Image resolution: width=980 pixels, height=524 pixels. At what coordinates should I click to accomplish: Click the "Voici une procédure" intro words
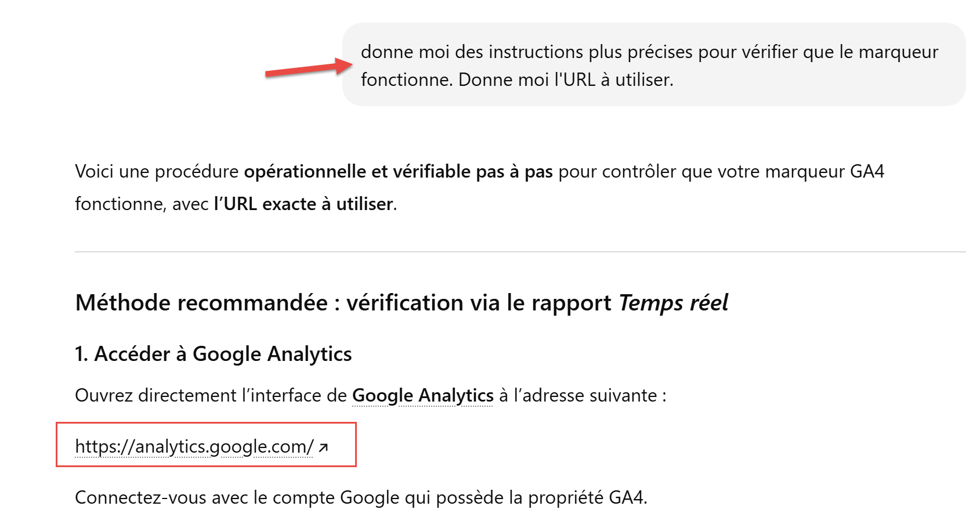click(156, 172)
